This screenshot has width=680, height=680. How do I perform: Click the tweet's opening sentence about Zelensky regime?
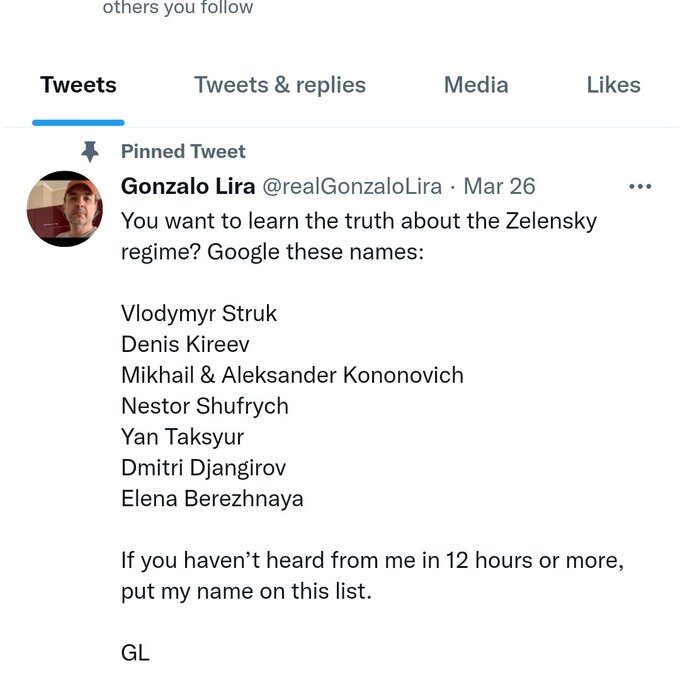[359, 236]
